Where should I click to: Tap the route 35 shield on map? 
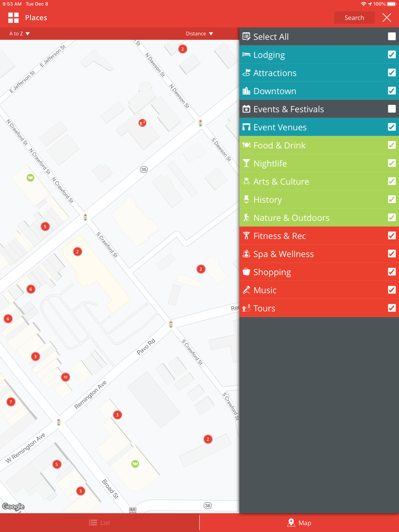point(144,169)
